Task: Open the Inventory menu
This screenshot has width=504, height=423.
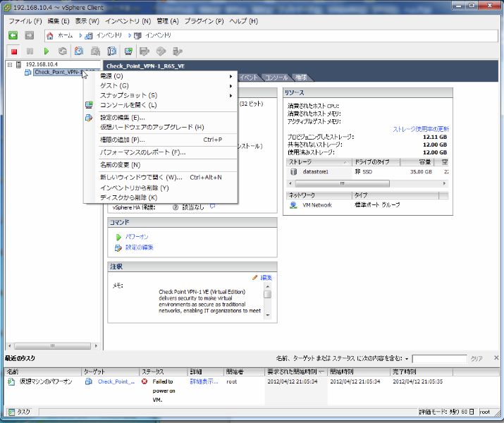Action: point(128,21)
